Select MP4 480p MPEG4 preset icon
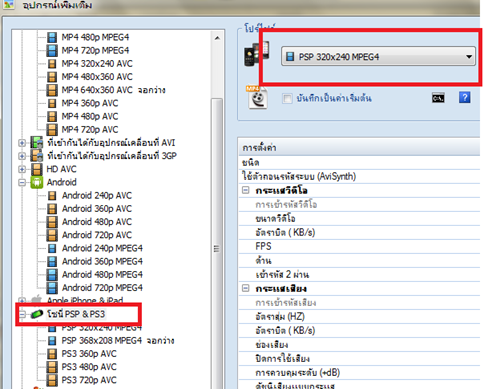484x389 pixels. pos(52,37)
